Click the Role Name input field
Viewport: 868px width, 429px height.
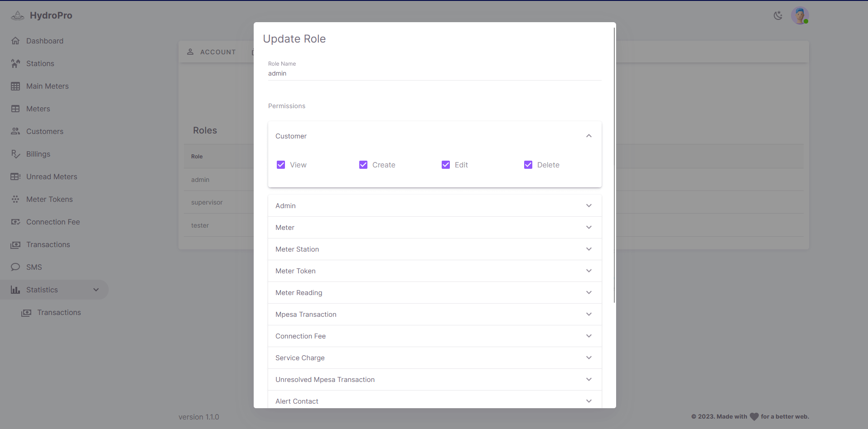434,73
